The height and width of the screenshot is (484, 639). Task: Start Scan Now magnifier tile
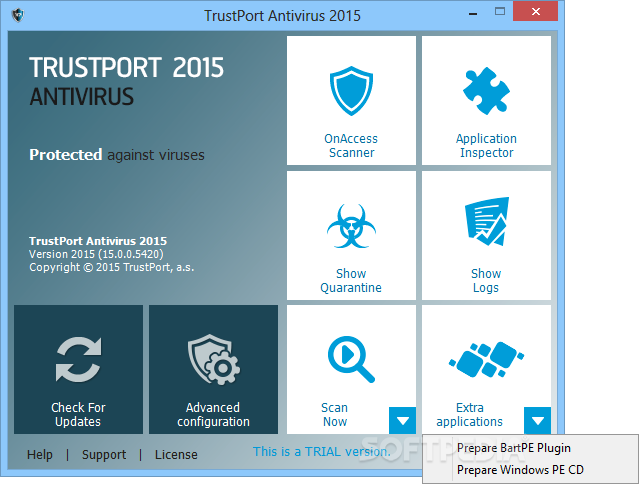click(x=351, y=370)
